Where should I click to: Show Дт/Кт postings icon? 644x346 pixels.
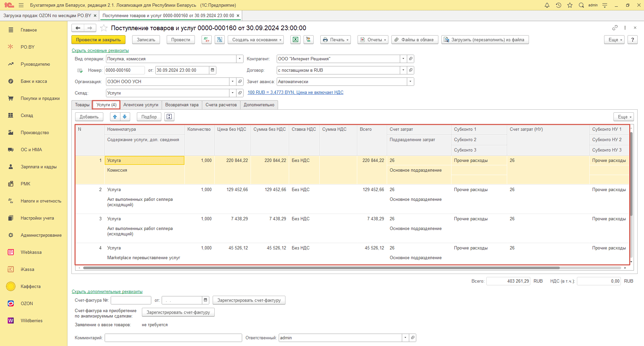point(207,40)
